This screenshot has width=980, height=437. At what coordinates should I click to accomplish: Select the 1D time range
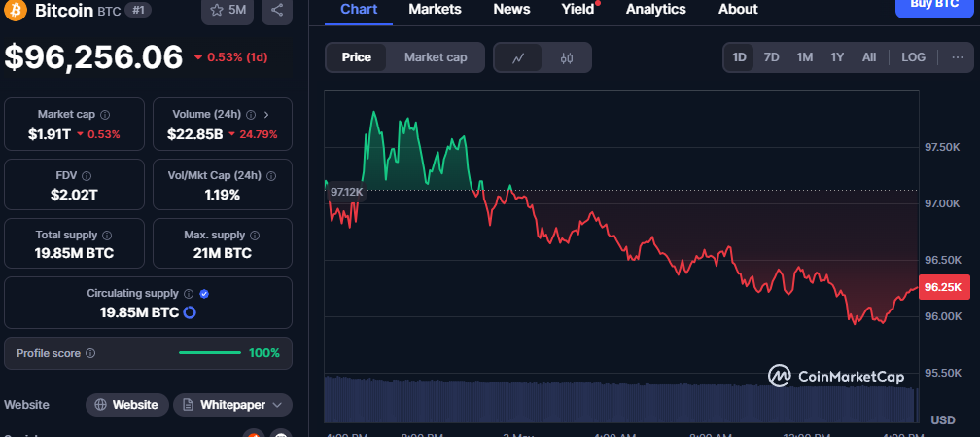tap(739, 57)
